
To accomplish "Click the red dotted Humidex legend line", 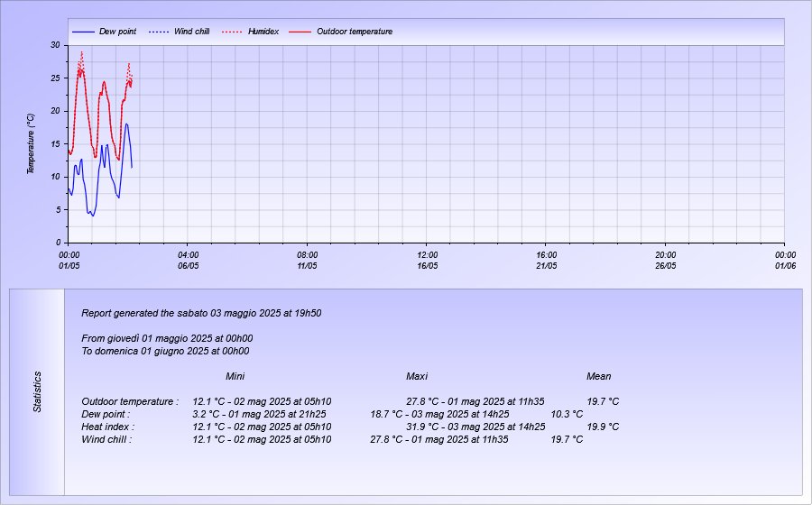I will point(232,32).
